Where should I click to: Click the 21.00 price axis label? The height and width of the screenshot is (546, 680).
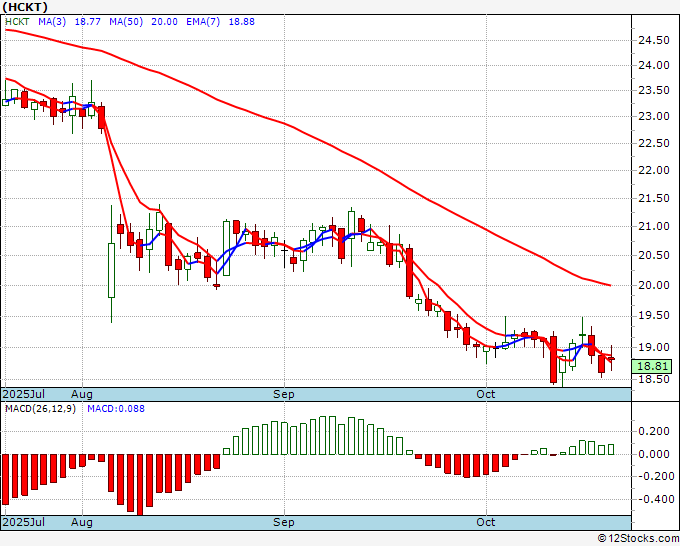pos(654,226)
